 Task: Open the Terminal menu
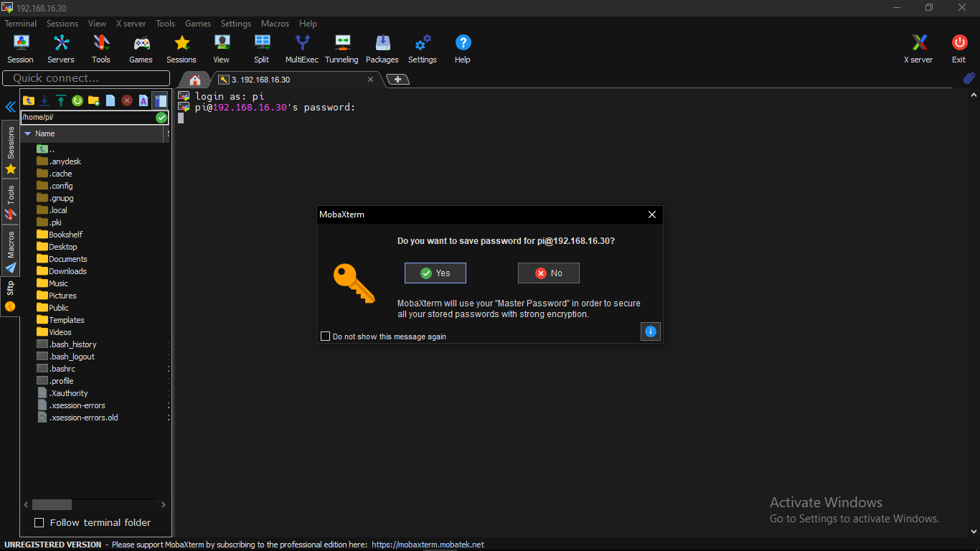pos(20,24)
